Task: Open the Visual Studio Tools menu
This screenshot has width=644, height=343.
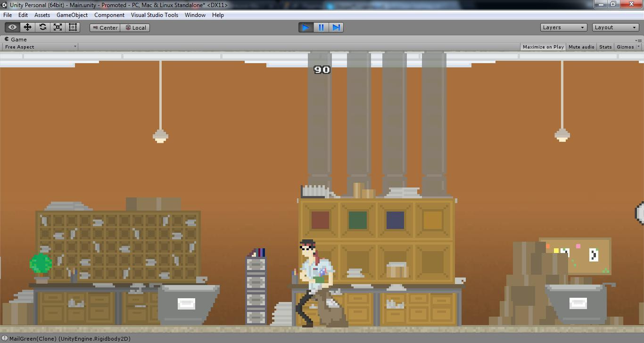Action: 155,15
